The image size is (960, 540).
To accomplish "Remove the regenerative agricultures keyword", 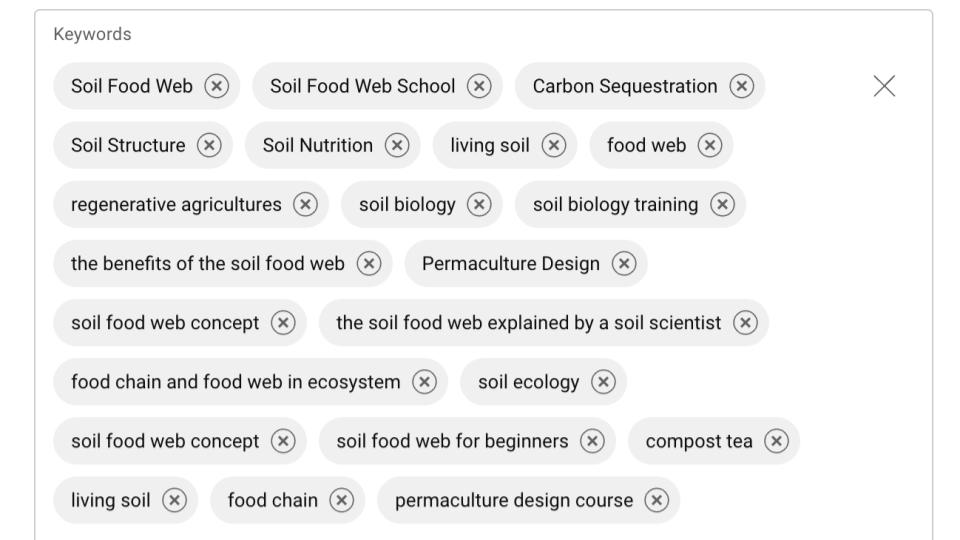I will [x=305, y=204].
